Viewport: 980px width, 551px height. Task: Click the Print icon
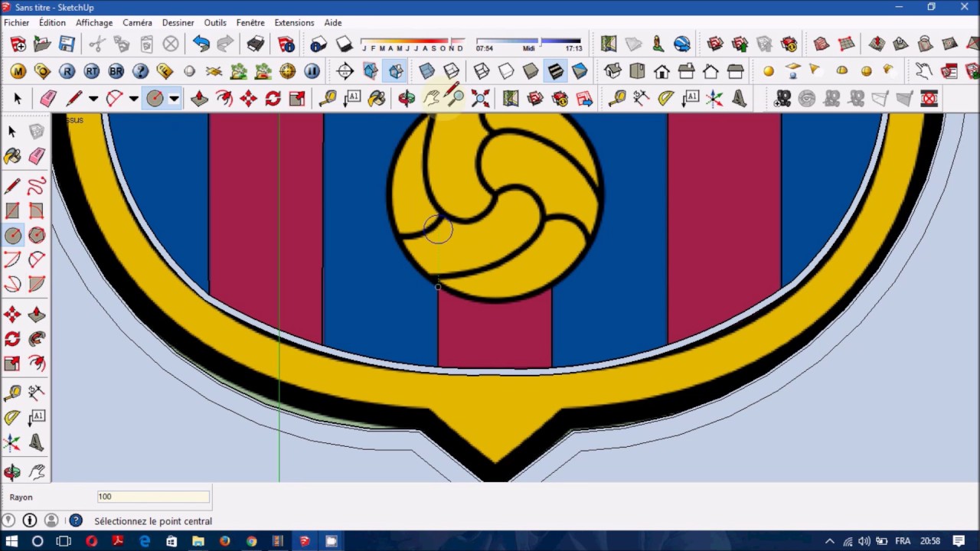pyautogui.click(x=256, y=44)
